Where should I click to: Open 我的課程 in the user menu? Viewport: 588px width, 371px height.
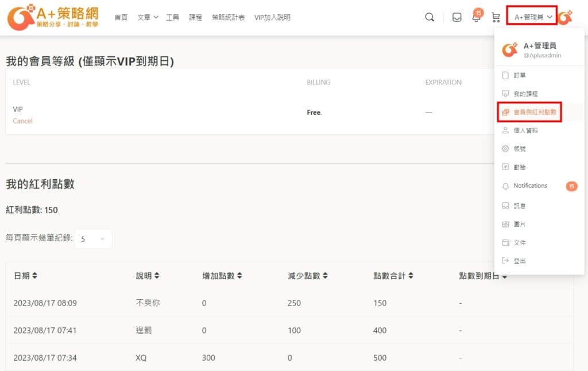point(525,94)
